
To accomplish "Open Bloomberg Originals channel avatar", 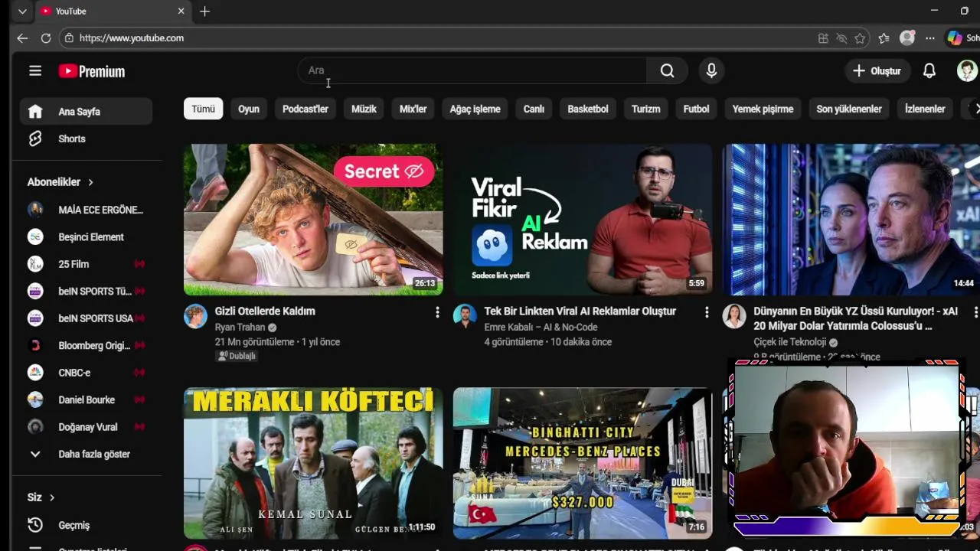I will pos(35,345).
